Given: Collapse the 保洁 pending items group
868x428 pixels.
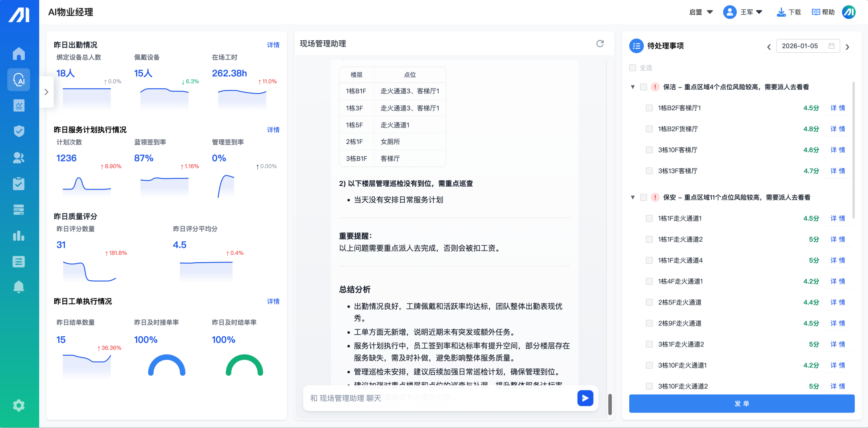Looking at the screenshot, I should 632,87.
